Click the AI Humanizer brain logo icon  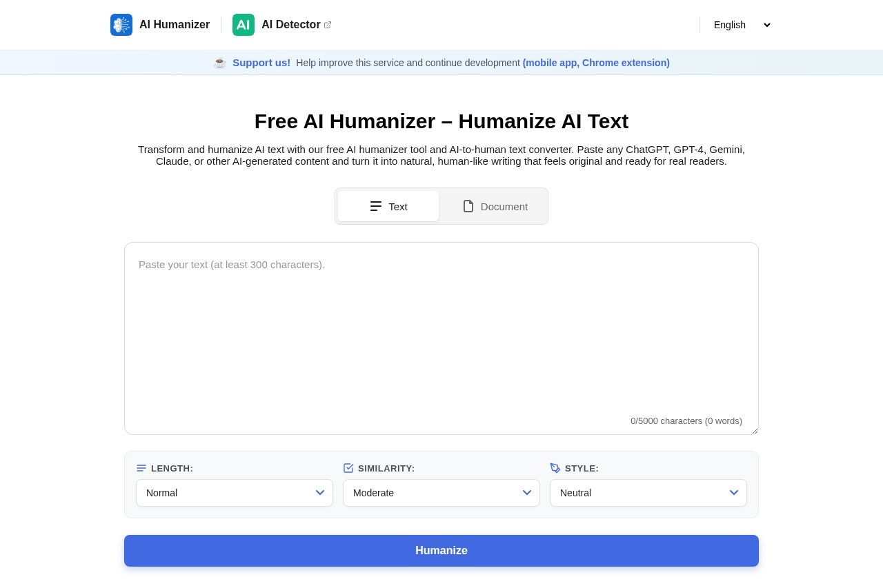coord(121,25)
